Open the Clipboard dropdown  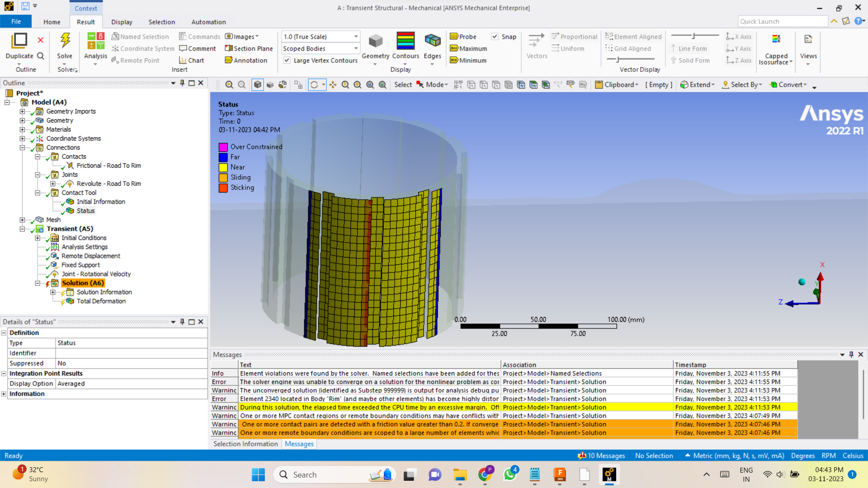click(617, 84)
